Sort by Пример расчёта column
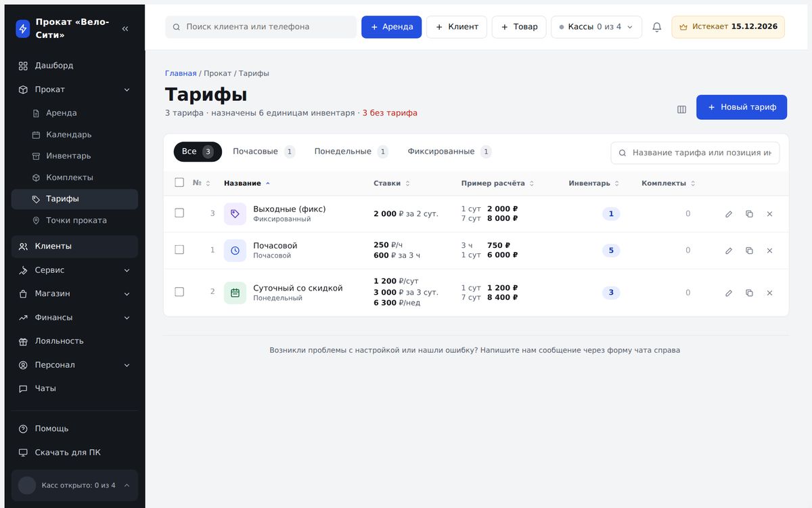The width and height of the screenshot is (812, 508). 498,184
